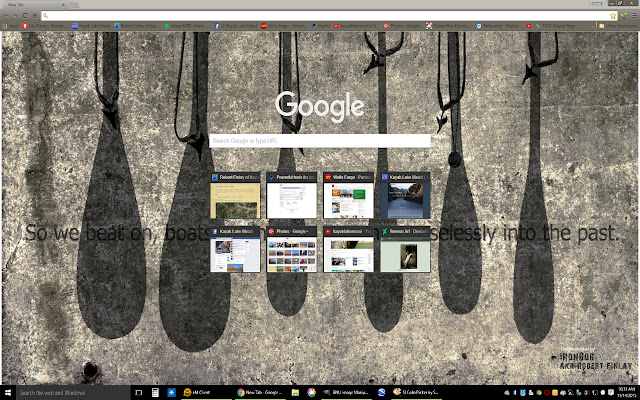Open the PayPal bookmark
The image size is (640, 400).
321,26
